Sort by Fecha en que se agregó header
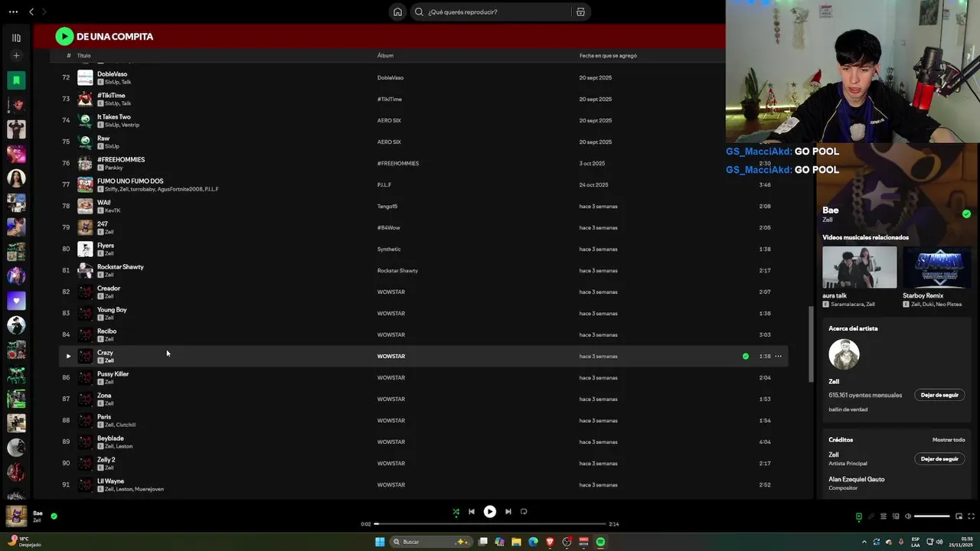This screenshot has width=980, height=551. 608,55
